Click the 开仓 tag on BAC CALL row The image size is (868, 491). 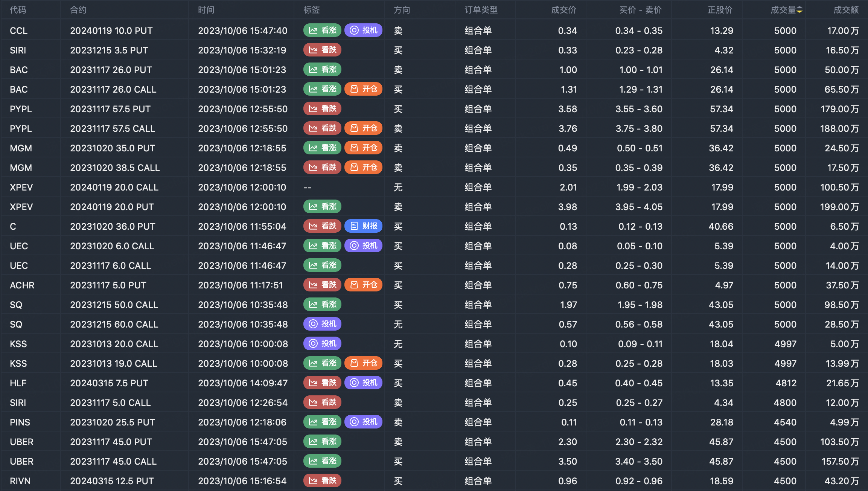tap(363, 89)
